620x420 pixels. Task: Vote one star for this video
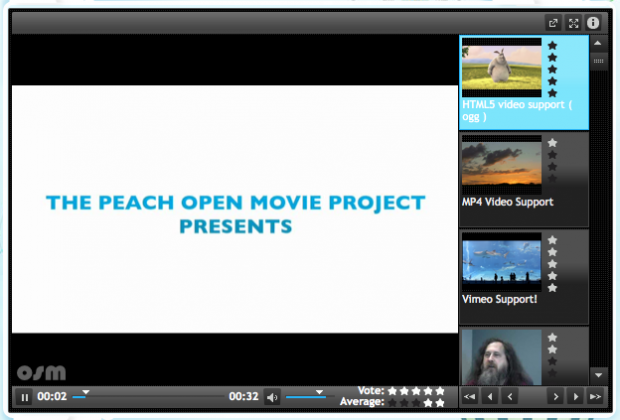tap(392, 391)
